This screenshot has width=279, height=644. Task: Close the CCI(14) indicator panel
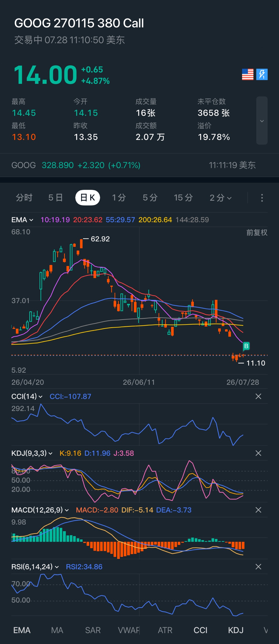tap(258, 396)
